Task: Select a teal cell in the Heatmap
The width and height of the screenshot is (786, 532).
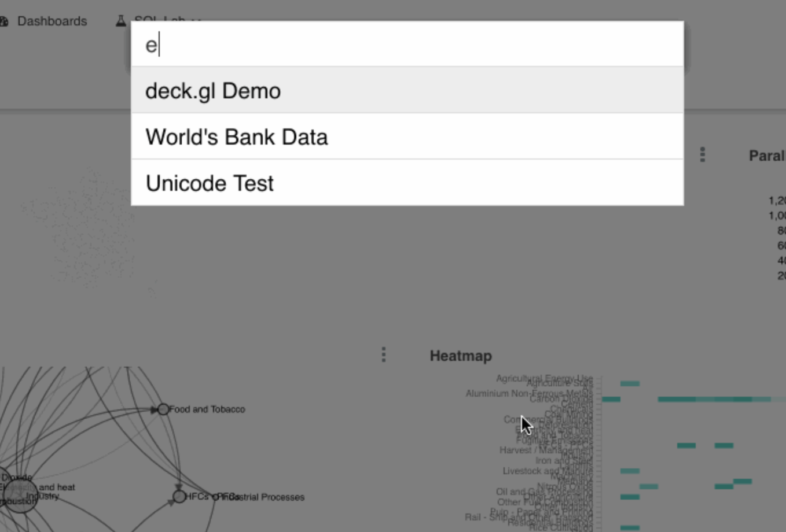Action: 630,383
